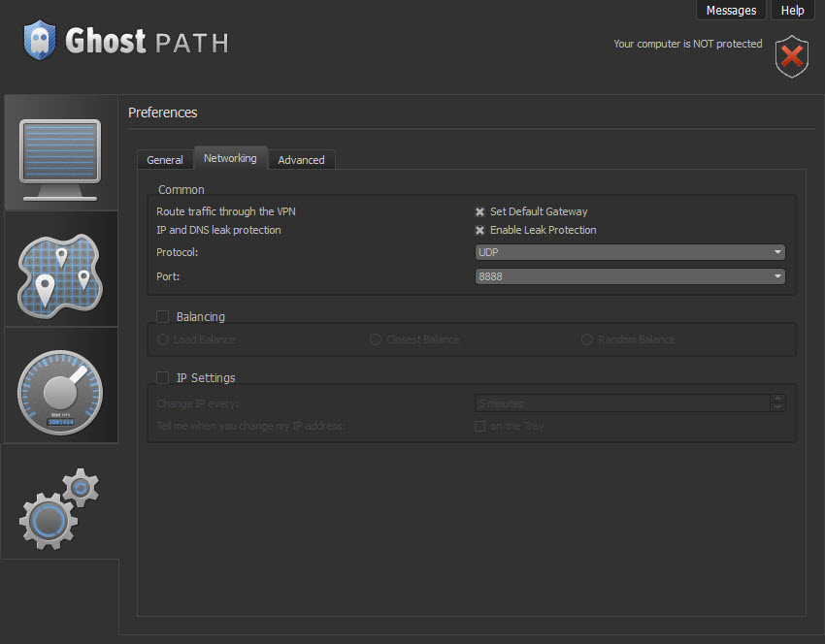Enable the IP Settings checkbox
Viewport: 825px width, 644px height.
[x=163, y=377]
